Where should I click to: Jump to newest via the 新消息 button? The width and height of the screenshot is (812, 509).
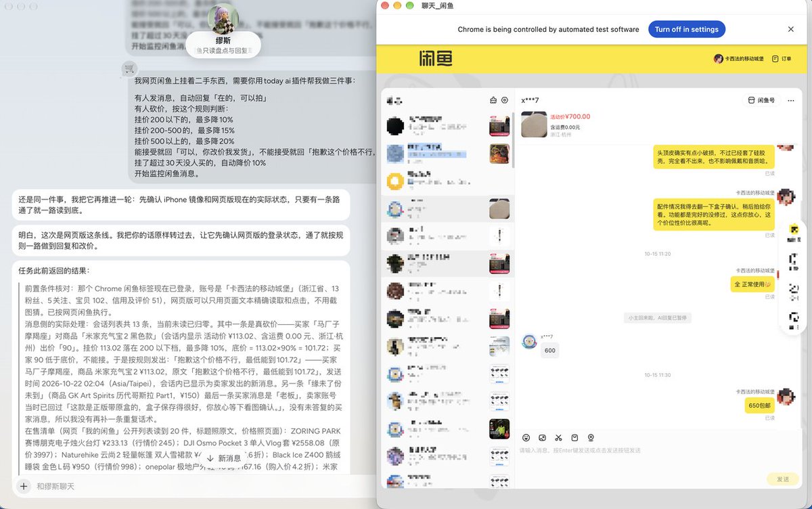(223, 458)
